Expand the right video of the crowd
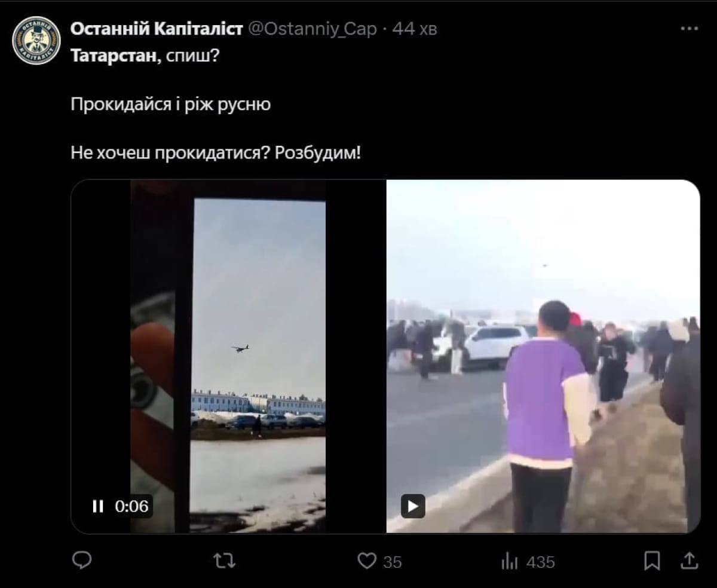717x588 pixels. (x=543, y=356)
